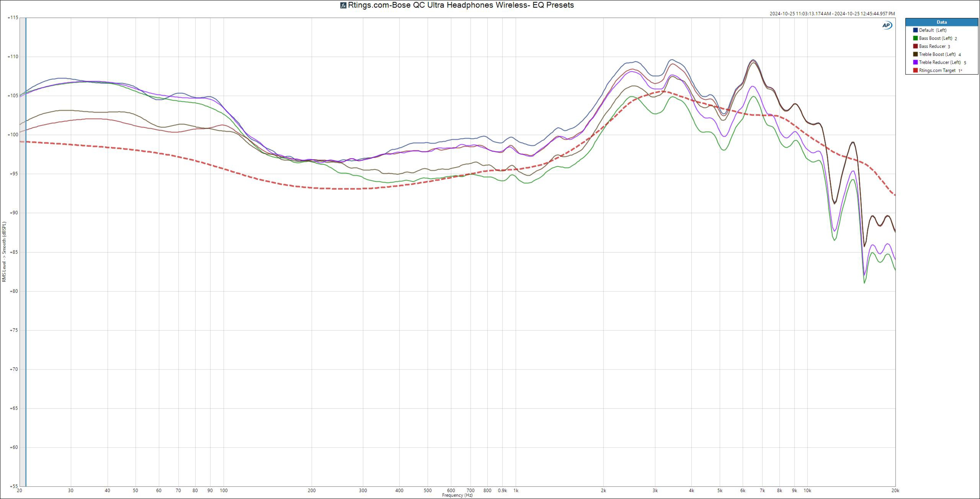Select the Bass Boost (Left) legend label
Screen dimensions: 980x499
point(935,38)
